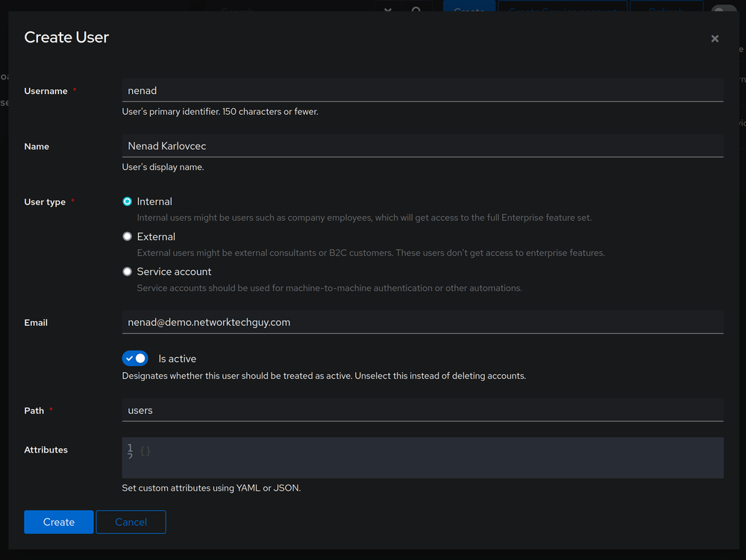The height and width of the screenshot is (560, 746).
Task: Click the clear-search X icon in the top bar
Action: 387,9
